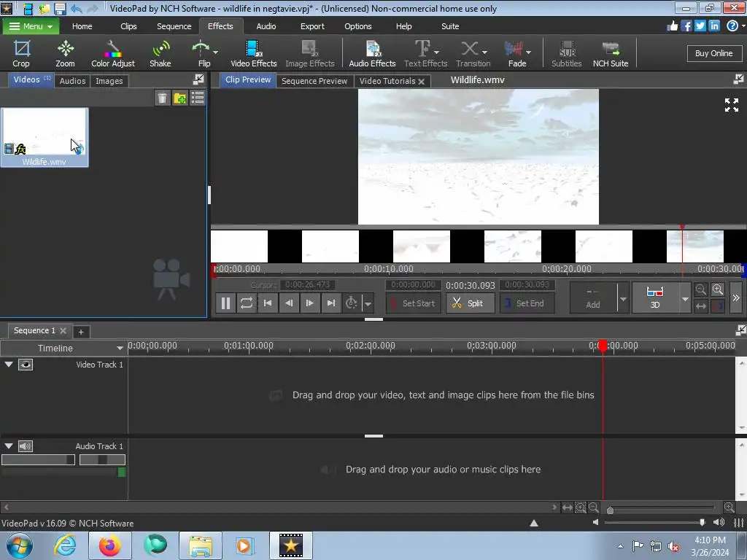Collapse Audio Track 1 triangle
Image resolution: width=747 pixels, height=560 pixels.
tap(9, 446)
